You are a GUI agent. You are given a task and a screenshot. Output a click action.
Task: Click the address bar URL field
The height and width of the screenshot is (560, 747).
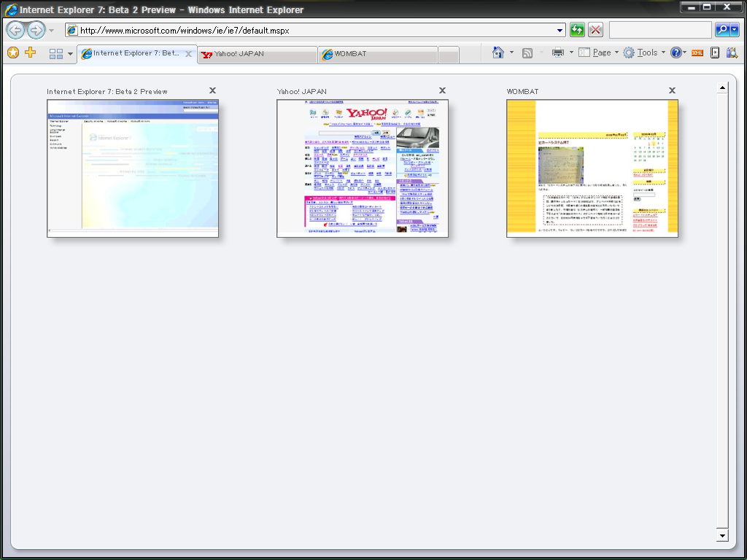click(315, 31)
